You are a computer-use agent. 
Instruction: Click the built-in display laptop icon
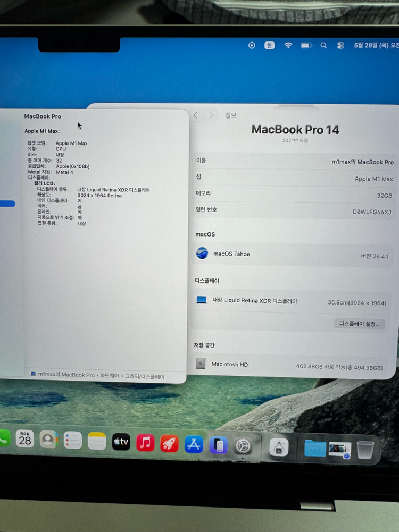tap(202, 300)
